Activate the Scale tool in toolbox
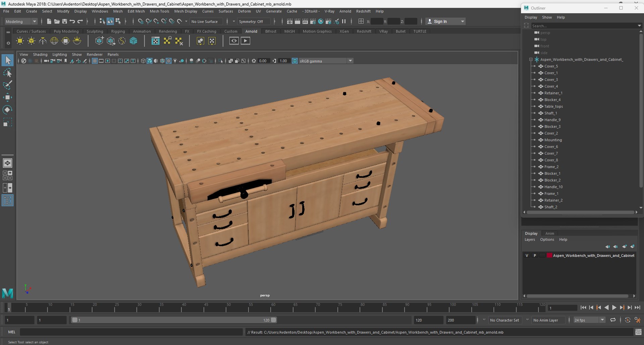Image resolution: width=644 pixels, height=345 pixels. (x=7, y=122)
